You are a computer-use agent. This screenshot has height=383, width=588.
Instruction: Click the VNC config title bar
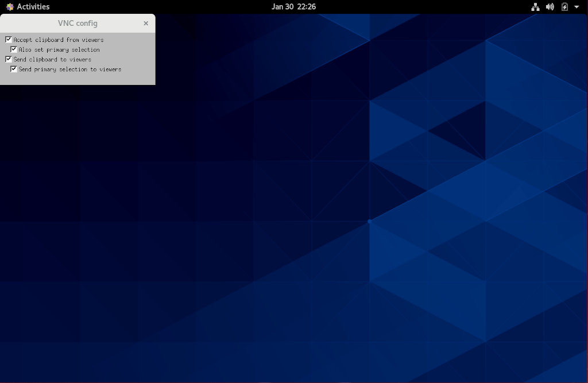click(78, 24)
